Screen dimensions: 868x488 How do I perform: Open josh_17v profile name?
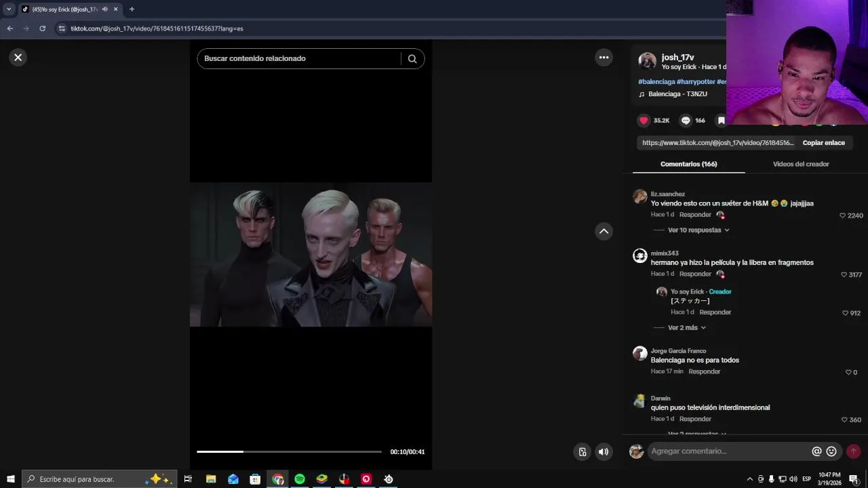coord(677,58)
